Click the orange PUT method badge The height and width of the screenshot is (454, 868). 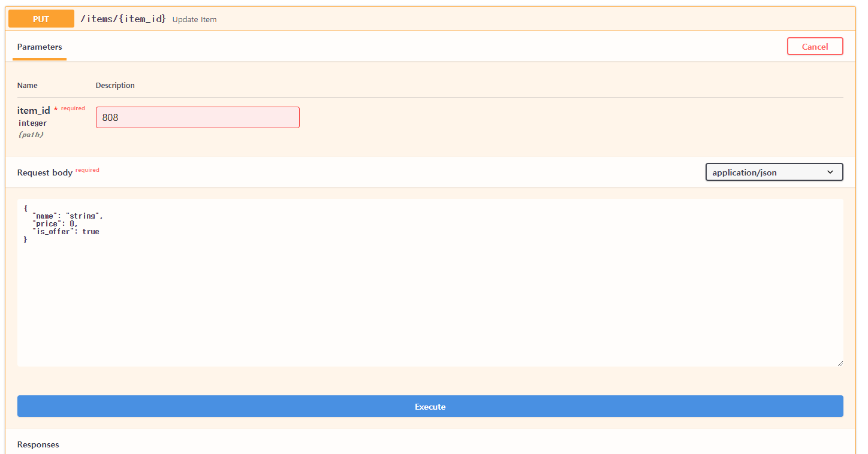click(x=41, y=19)
